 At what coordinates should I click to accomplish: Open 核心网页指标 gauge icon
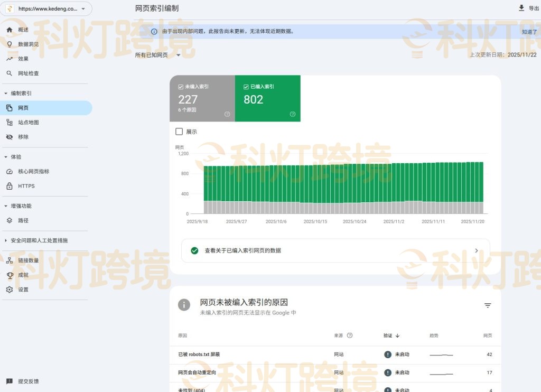click(x=10, y=172)
